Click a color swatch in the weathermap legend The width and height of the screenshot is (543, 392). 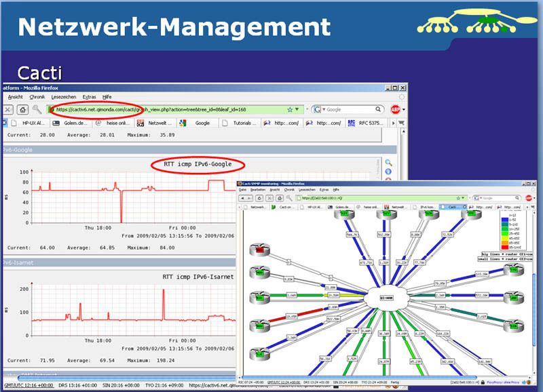pos(505,220)
